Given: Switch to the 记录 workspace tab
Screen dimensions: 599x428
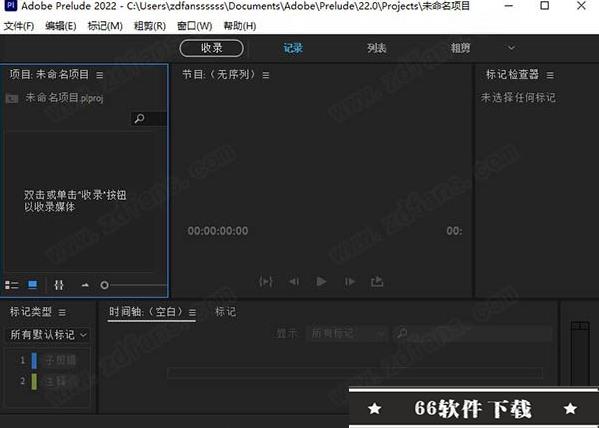Looking at the screenshot, I should pos(293,48).
